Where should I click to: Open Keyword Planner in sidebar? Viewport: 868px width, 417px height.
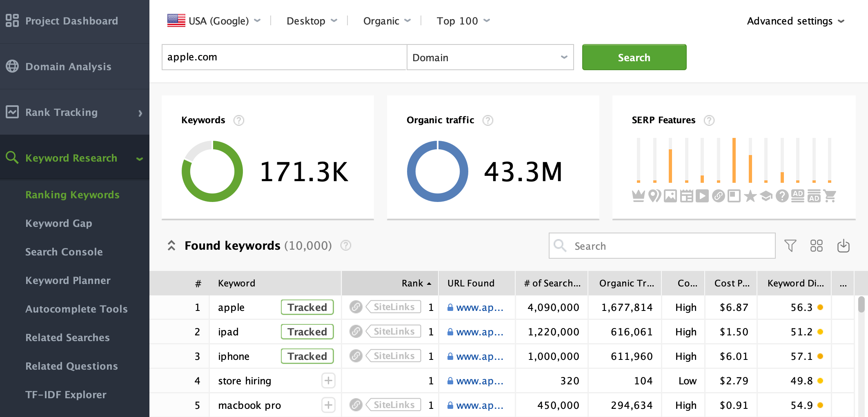point(68,280)
